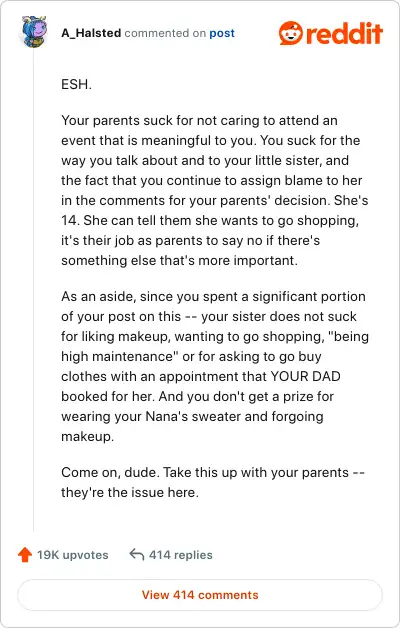The height and width of the screenshot is (628, 400).
Task: Click the "YOUR DAD" capitalized text
Action: coord(306,376)
